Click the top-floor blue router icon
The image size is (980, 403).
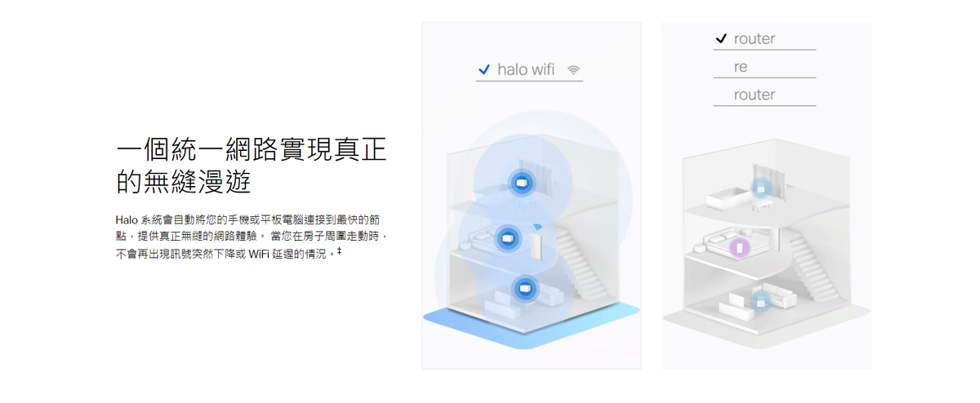pyautogui.click(x=761, y=188)
